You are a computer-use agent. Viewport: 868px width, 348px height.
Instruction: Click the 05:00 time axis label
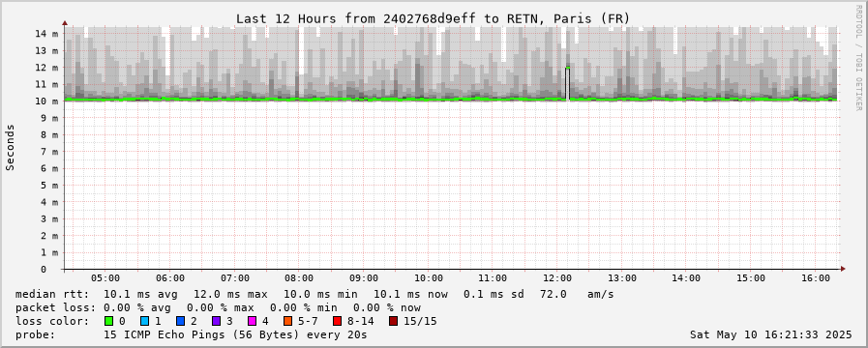tap(105, 278)
